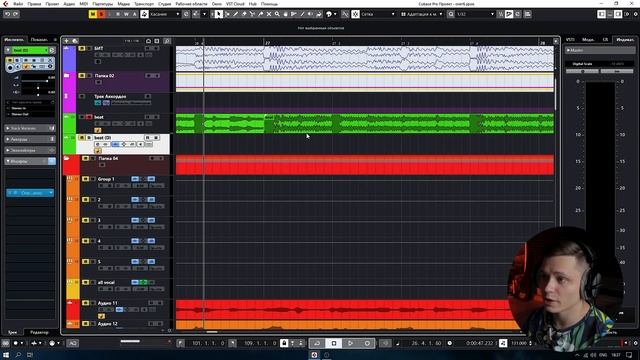Switch to the Редактор tab at bottom
Image resolution: width=640 pixels, height=360 pixels.
[x=39, y=333]
